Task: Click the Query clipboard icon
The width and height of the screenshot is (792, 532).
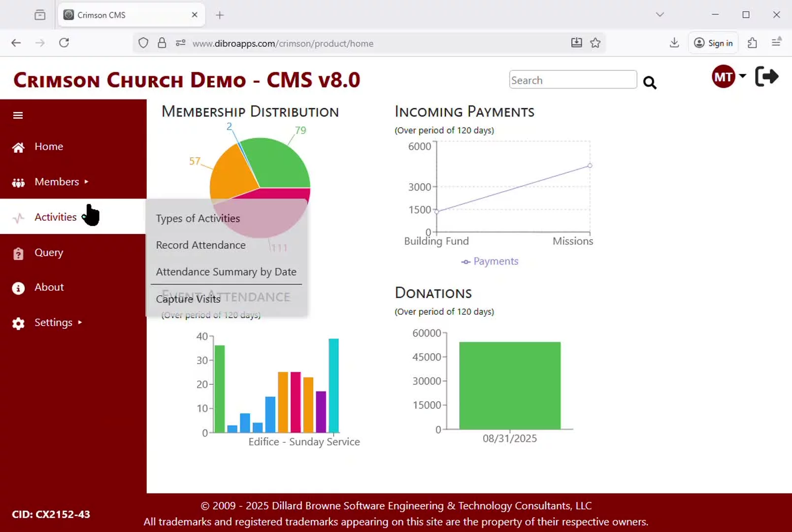Action: tap(18, 253)
